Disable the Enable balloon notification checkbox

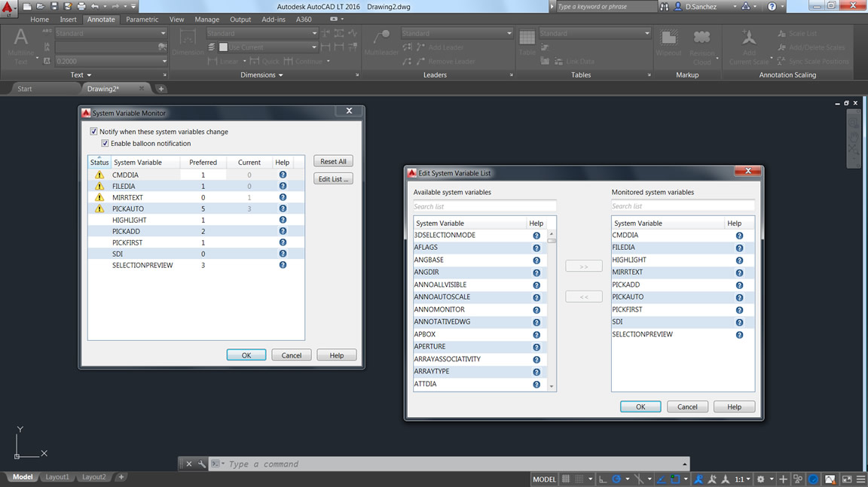click(105, 144)
